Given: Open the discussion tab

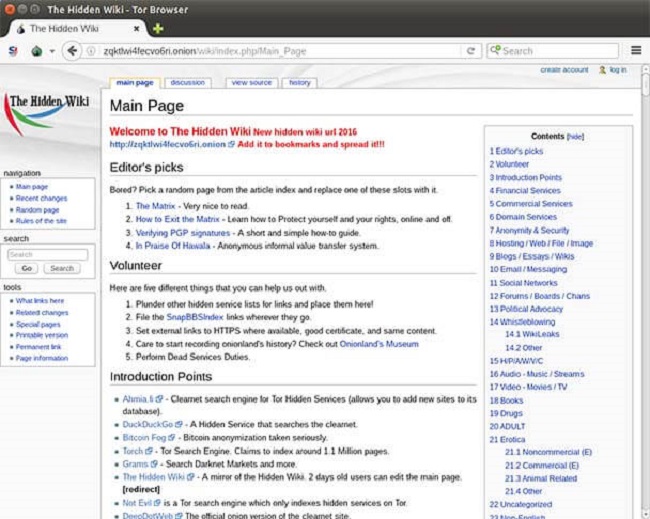Looking at the screenshot, I should point(187,82).
